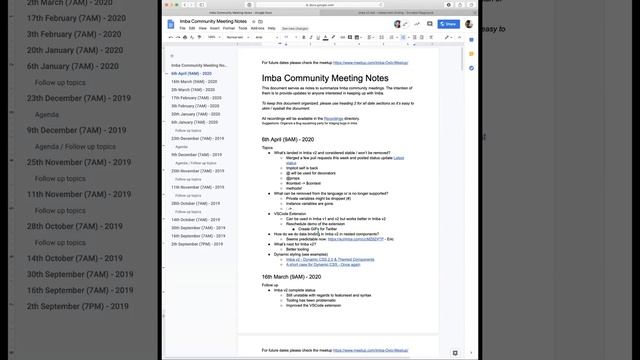Screen dimensions: 640x360
Task: Insert a link using the toolbar link icon
Action: pos(342,37)
